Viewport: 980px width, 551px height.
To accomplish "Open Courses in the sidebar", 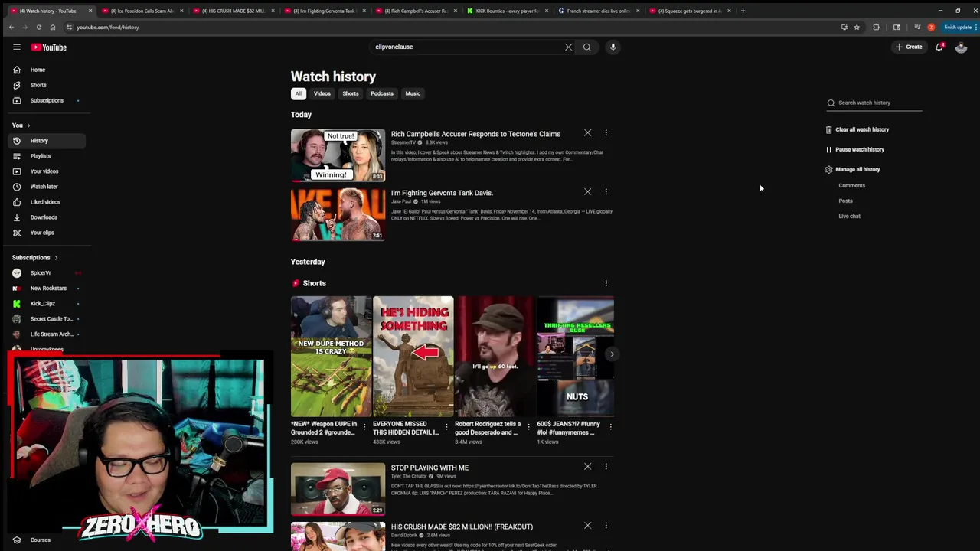I will click(45, 540).
